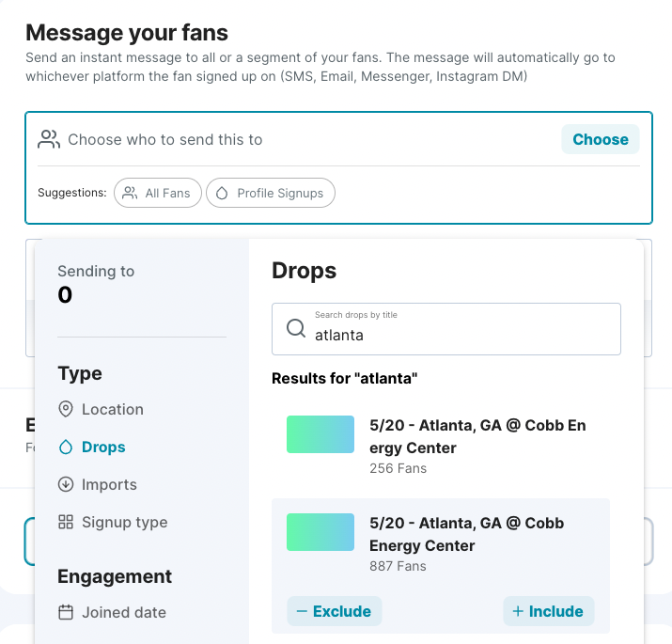Pick the Profile Signups suggestion chip
672x644 pixels.
[x=271, y=193]
